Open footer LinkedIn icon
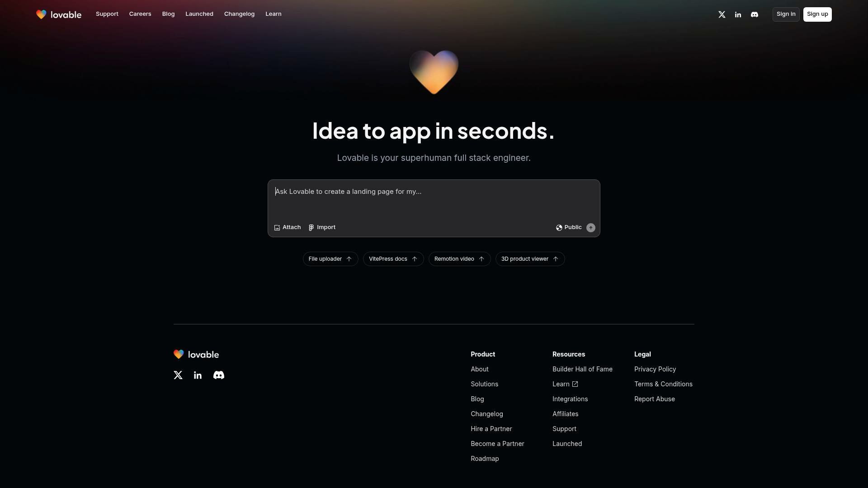The width and height of the screenshot is (868, 488). point(198,375)
